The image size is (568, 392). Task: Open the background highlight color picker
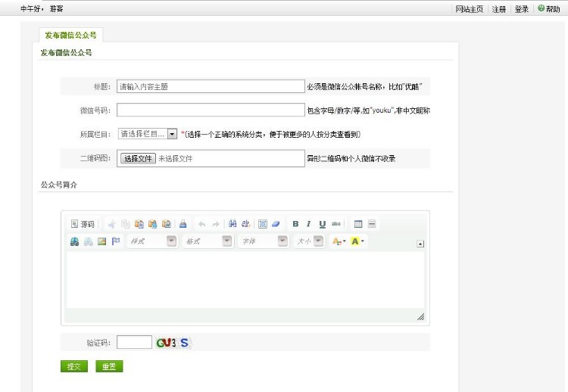tap(357, 241)
